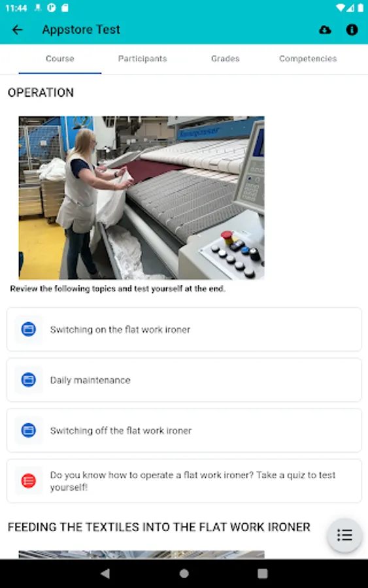The width and height of the screenshot is (368, 588).
Task: Switch to the Grades tab
Action: [225, 59]
